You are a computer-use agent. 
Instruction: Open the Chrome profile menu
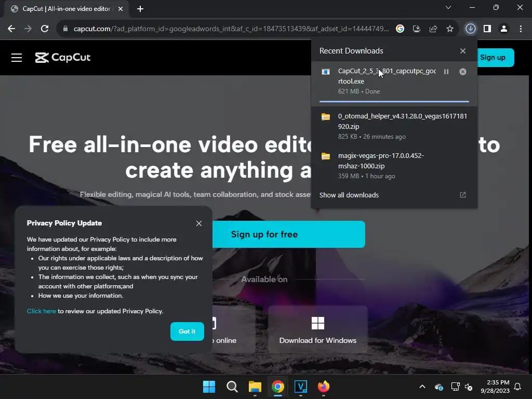tap(504, 29)
